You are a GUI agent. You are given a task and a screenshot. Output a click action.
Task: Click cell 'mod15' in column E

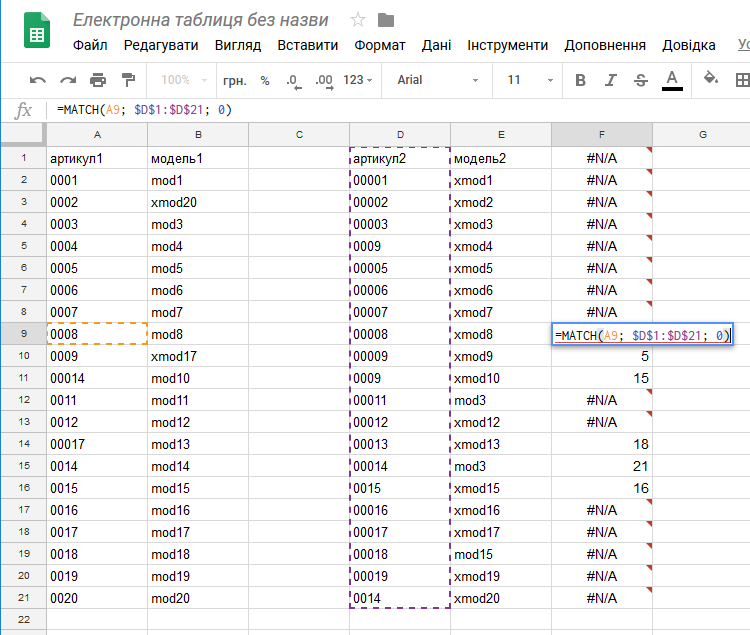501,554
